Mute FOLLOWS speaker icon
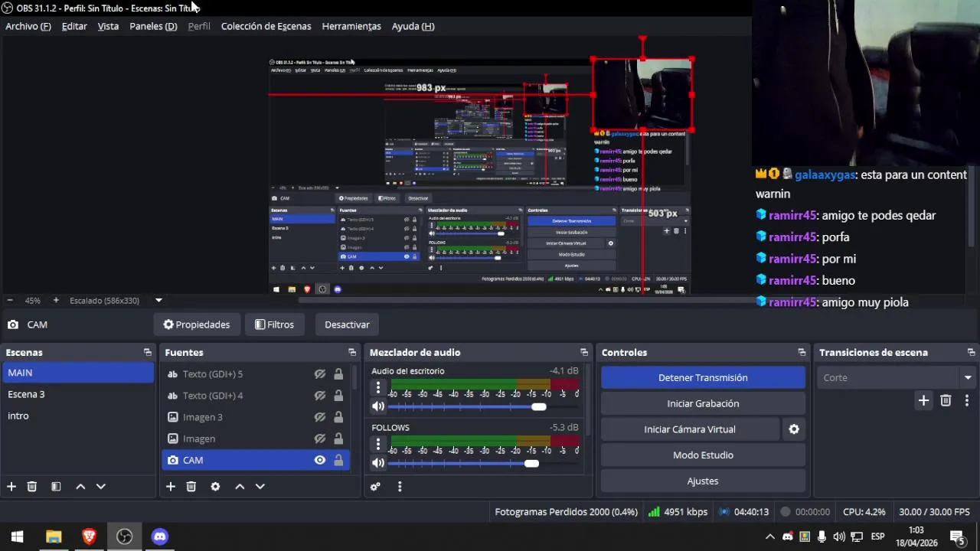 [378, 463]
